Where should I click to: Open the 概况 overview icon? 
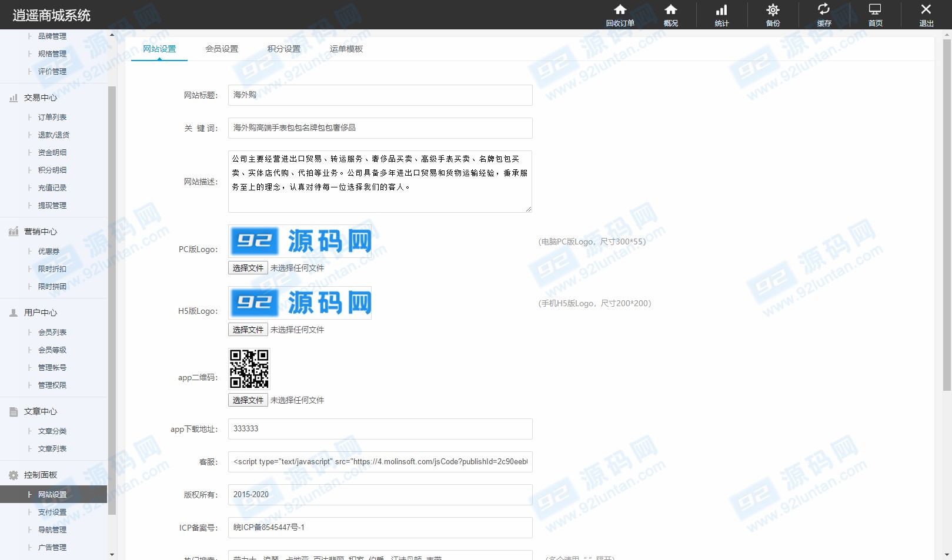(x=671, y=15)
